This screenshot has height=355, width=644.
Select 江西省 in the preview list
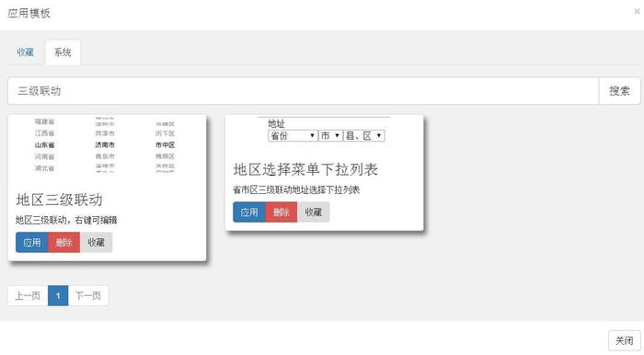(44, 133)
